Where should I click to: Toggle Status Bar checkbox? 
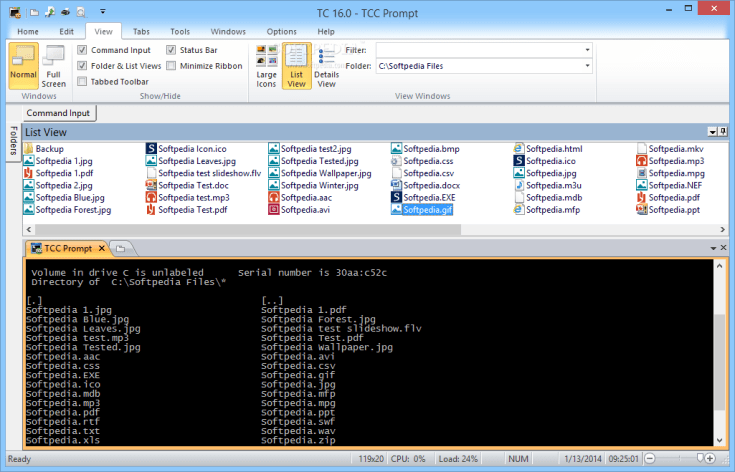point(171,50)
